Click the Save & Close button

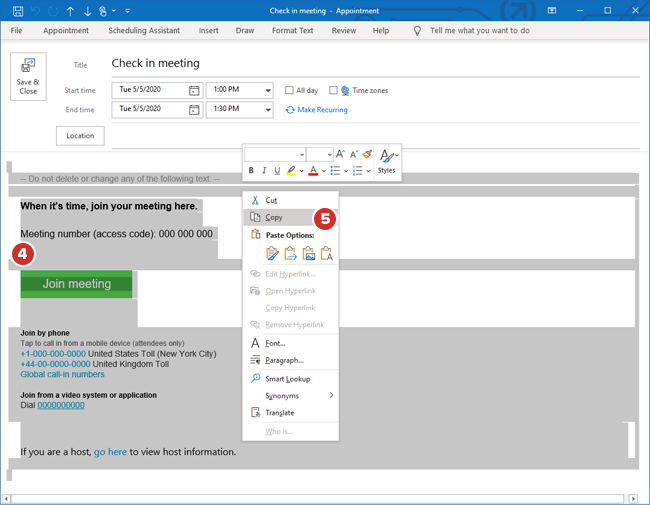click(x=28, y=76)
